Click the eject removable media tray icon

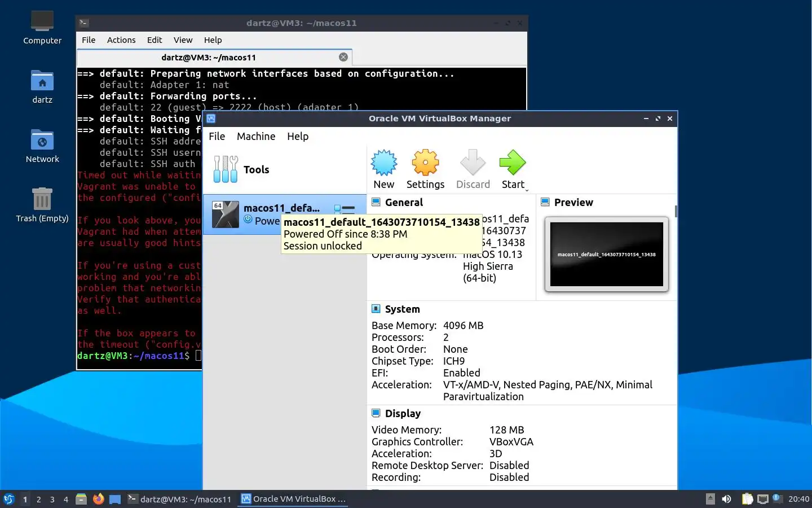pyautogui.click(x=710, y=499)
